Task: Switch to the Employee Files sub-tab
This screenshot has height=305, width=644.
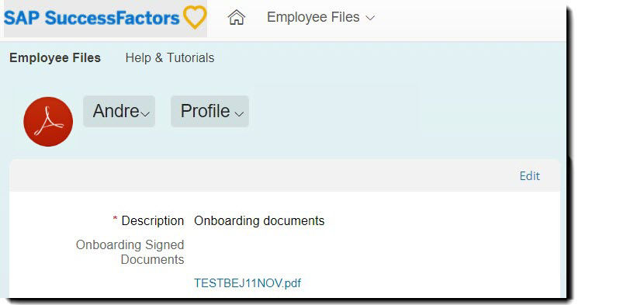Action: coord(55,58)
